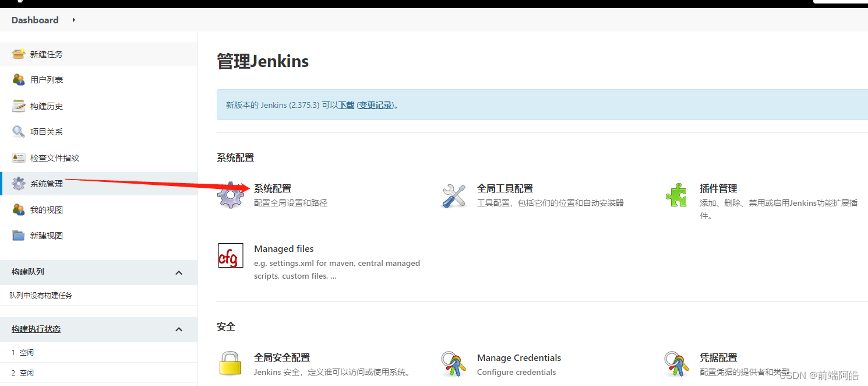Collapse the 构建队列 panel
The image size is (868, 386).
pos(179,272)
